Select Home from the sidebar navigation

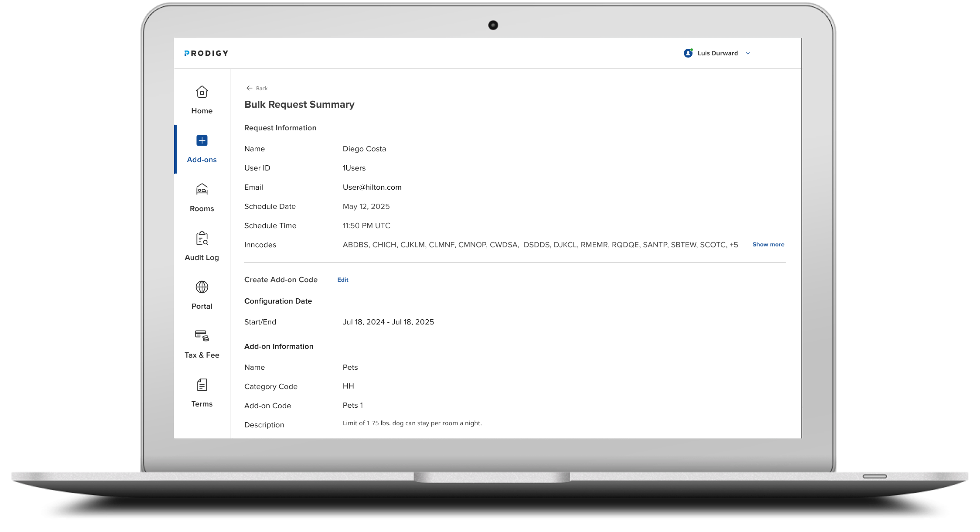click(x=202, y=110)
